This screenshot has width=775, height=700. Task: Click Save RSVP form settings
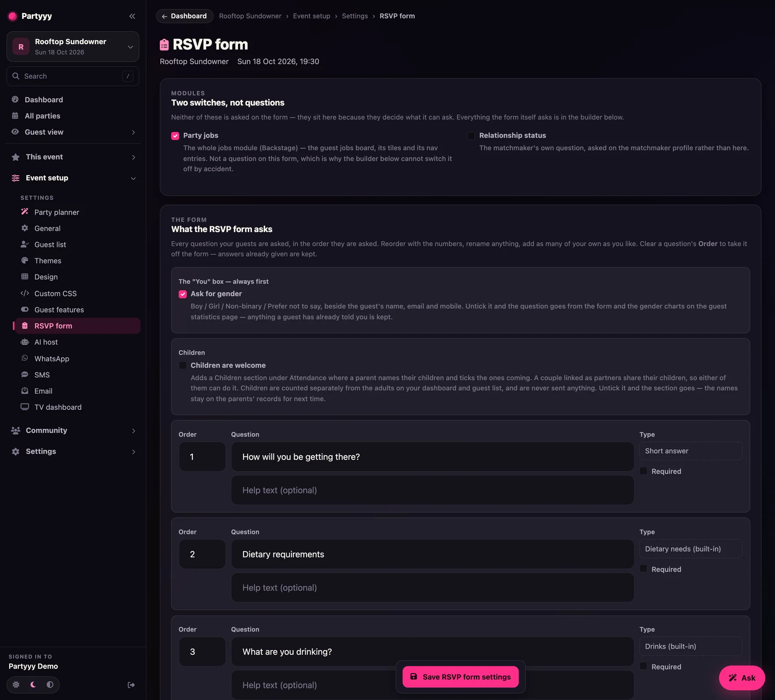point(461,677)
